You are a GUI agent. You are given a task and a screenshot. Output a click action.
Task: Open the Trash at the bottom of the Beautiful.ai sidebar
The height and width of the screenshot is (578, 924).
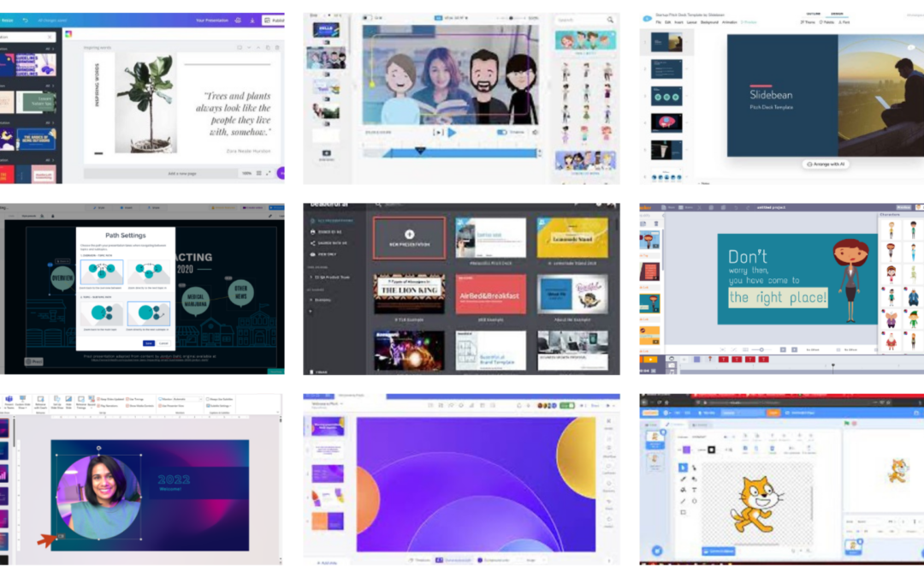pos(318,372)
